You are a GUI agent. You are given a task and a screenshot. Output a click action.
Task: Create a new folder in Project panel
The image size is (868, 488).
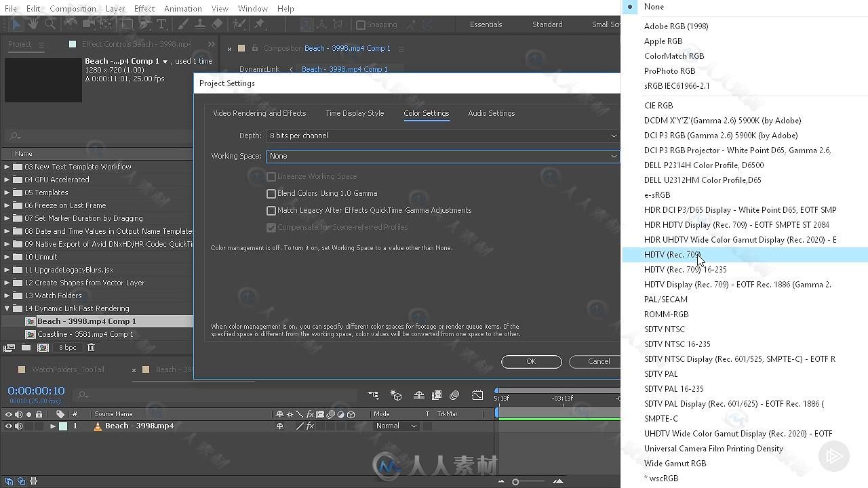tap(26, 348)
